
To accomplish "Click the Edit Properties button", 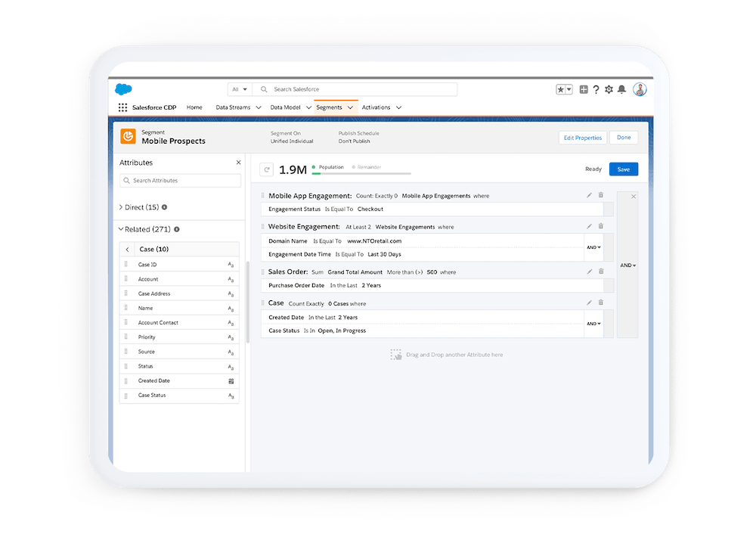I will click(583, 138).
